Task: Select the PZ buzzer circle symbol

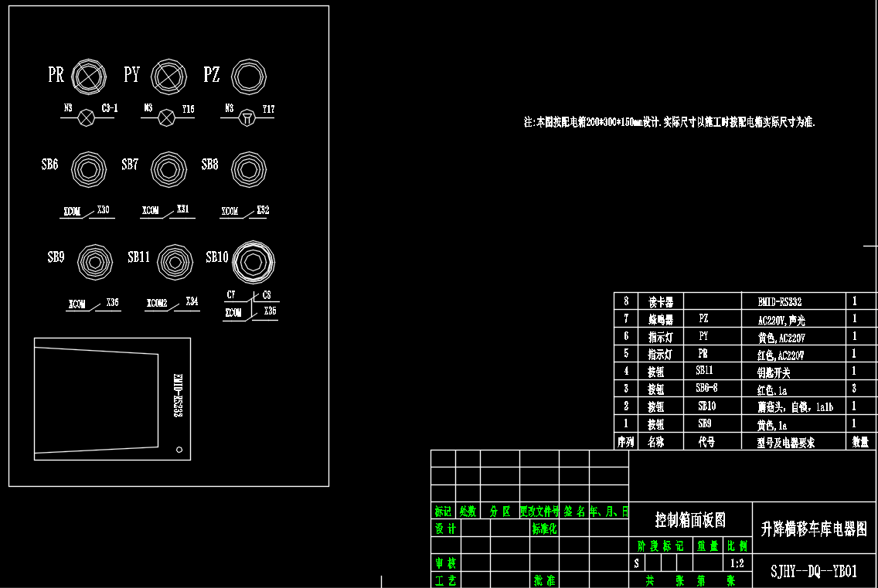Action: pos(249,76)
